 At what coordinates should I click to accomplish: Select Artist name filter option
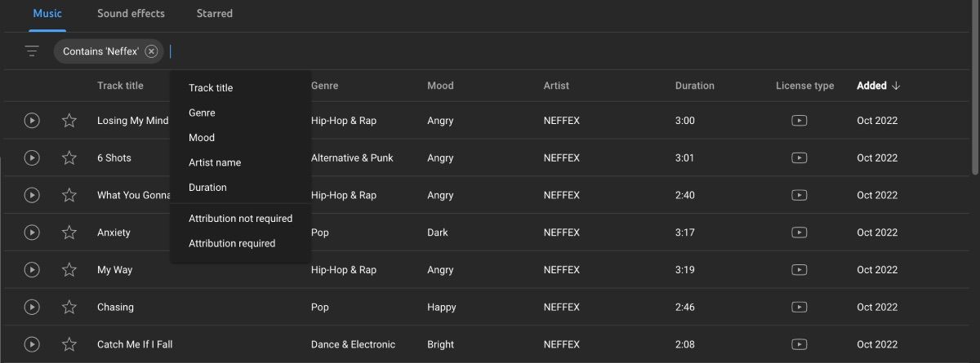point(215,162)
